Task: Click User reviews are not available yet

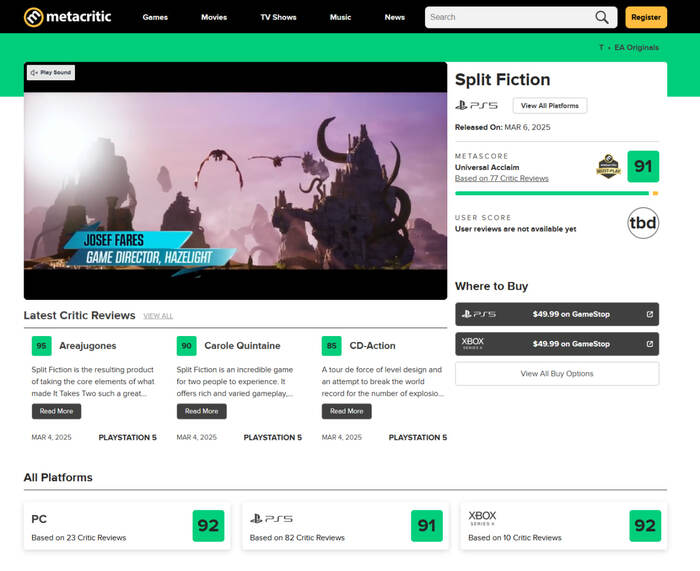Action: point(515,229)
